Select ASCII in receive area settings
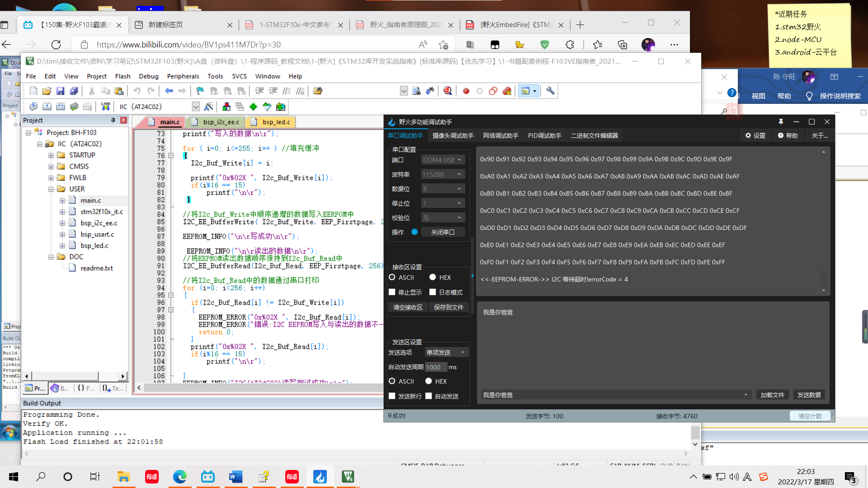Viewport: 868px width, 488px height. 392,277
